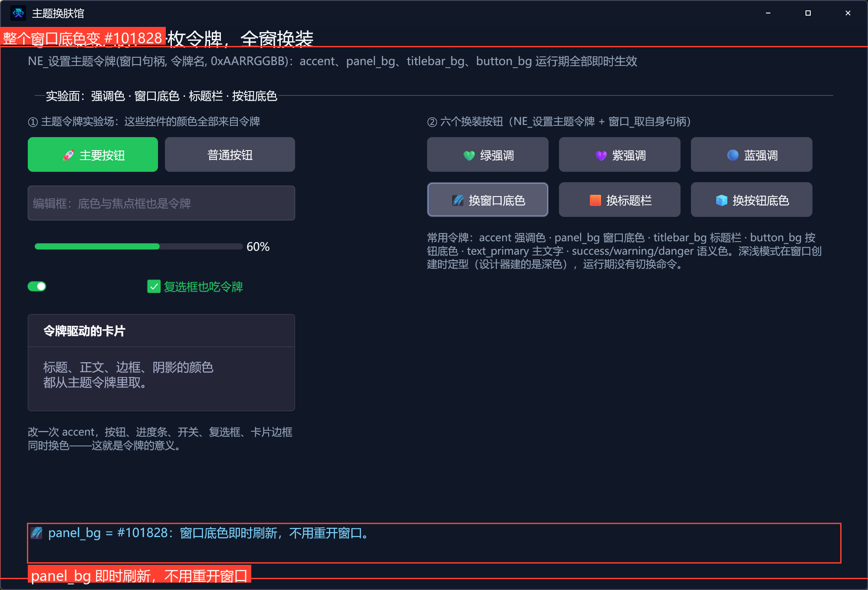The width and height of the screenshot is (868, 590).
Task: Click the app logo icon in title bar
Action: click(18, 13)
